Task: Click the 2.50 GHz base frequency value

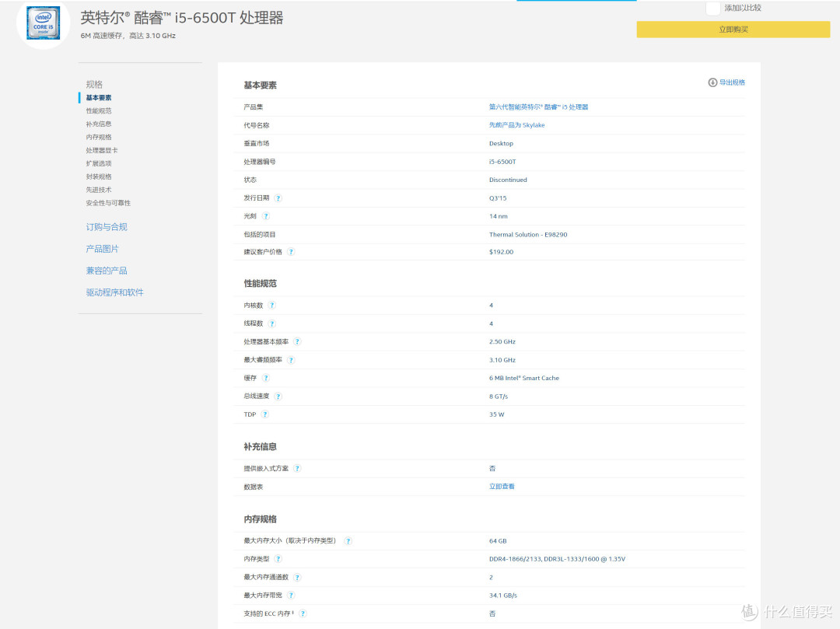Action: (502, 341)
